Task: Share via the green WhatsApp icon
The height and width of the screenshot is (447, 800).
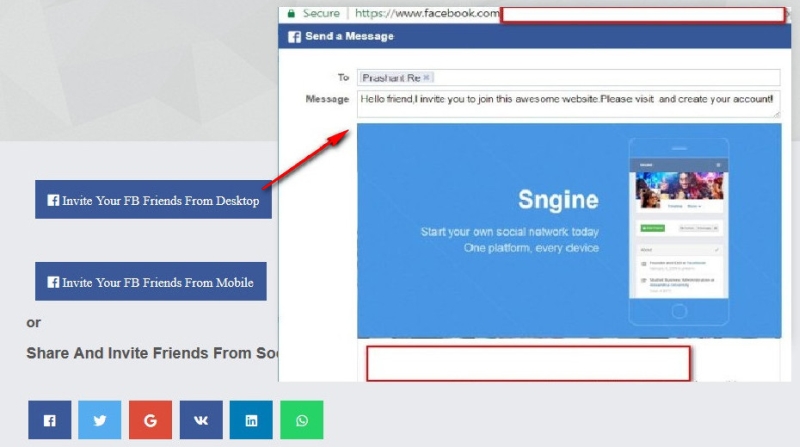Action: coord(302,420)
